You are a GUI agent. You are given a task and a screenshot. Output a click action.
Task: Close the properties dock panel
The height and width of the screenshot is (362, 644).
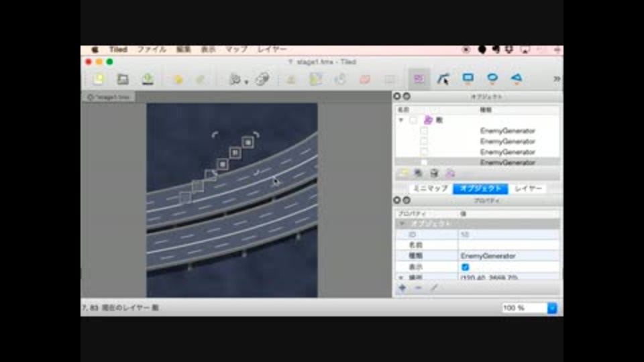click(396, 200)
